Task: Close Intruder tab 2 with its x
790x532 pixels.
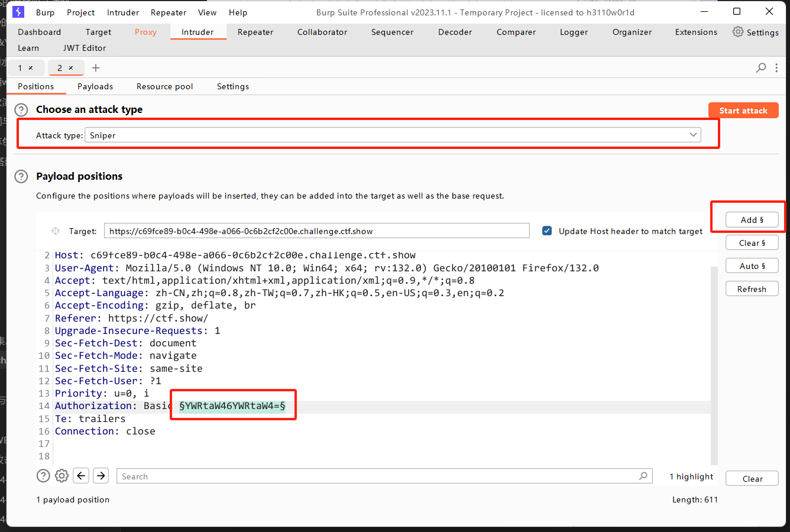Action: (71, 68)
